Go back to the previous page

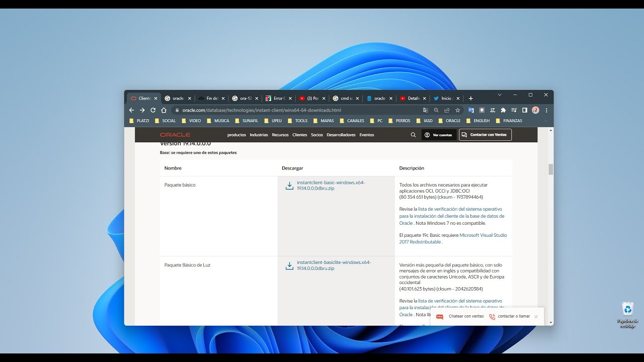(x=132, y=110)
